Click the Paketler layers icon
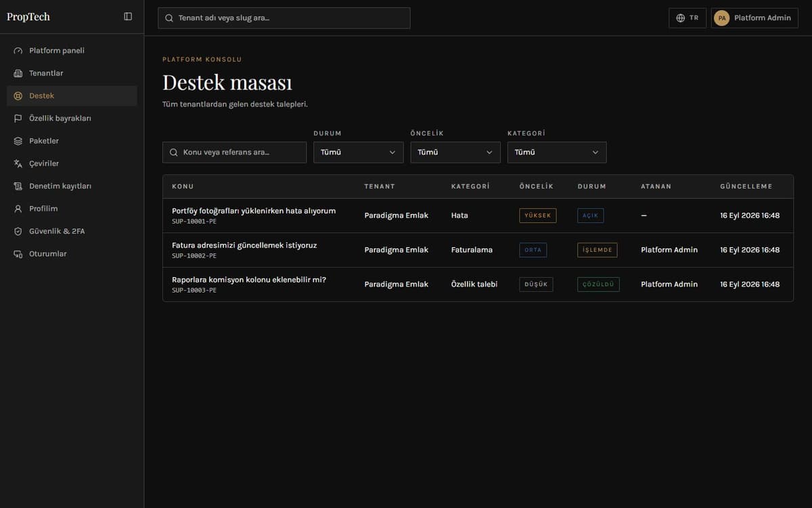The width and height of the screenshot is (812, 508). 18,141
